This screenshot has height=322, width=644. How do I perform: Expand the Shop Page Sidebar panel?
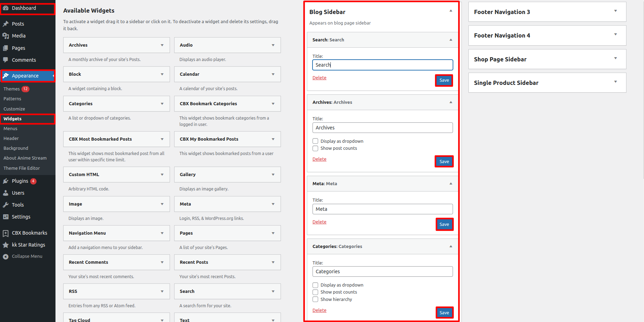point(615,59)
